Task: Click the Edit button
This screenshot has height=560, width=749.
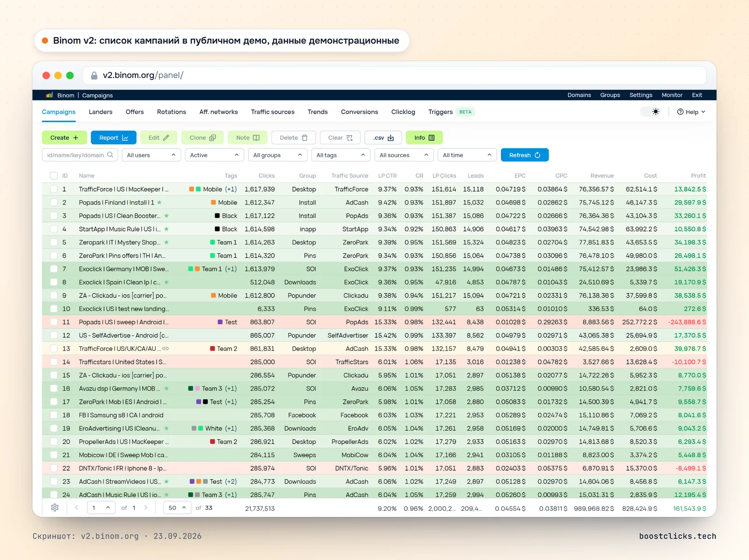Action: coord(159,138)
